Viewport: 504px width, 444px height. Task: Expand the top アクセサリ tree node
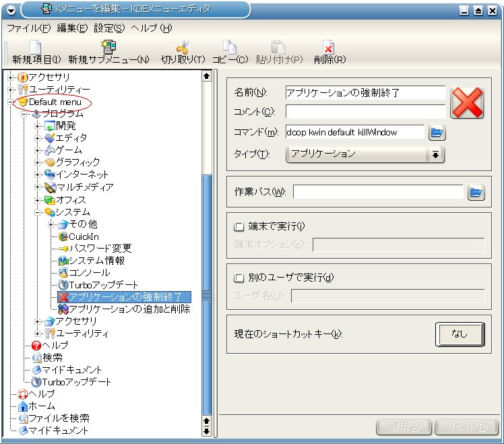[10, 77]
